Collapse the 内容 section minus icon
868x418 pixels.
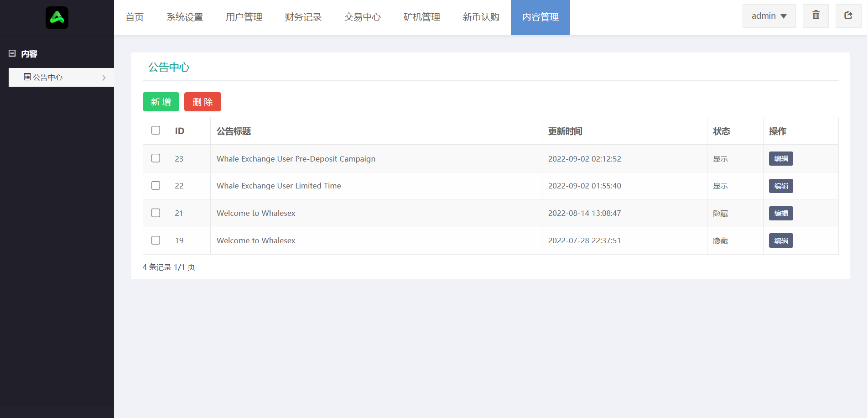click(12, 53)
